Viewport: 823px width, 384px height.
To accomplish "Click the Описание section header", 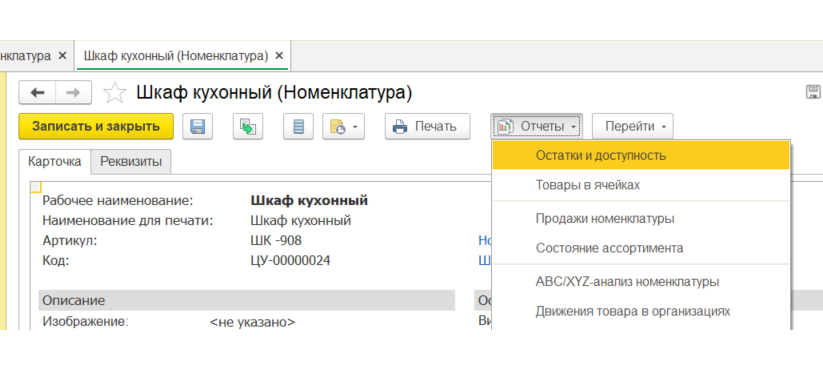I will tap(247, 300).
